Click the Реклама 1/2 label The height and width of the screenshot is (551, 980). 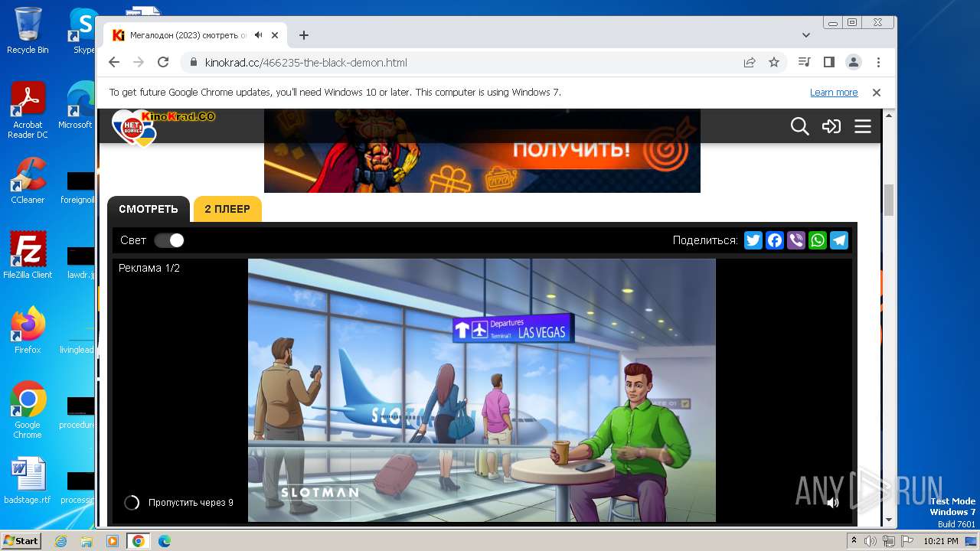(149, 268)
